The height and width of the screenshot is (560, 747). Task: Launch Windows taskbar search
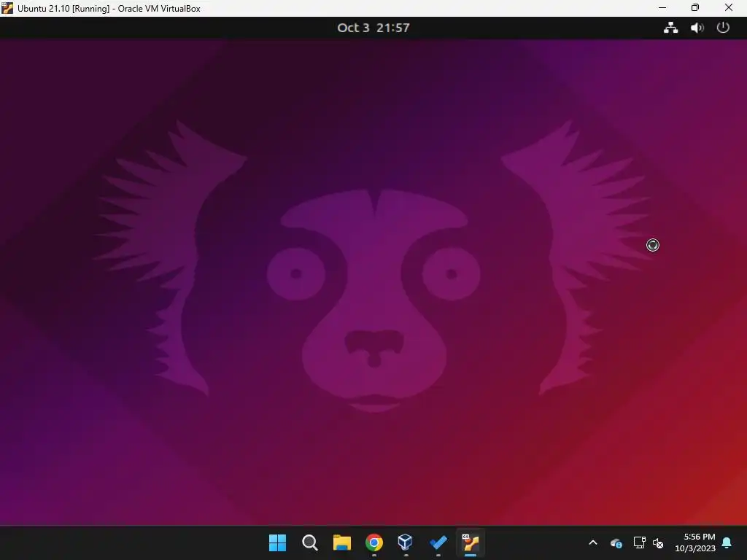click(309, 542)
